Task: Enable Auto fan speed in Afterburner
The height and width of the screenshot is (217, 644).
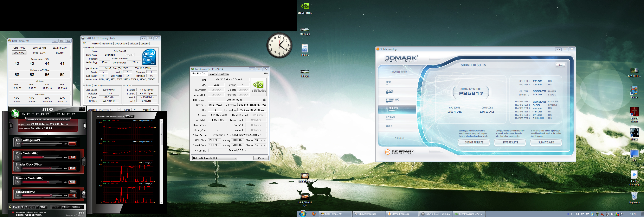Action: (x=73, y=191)
